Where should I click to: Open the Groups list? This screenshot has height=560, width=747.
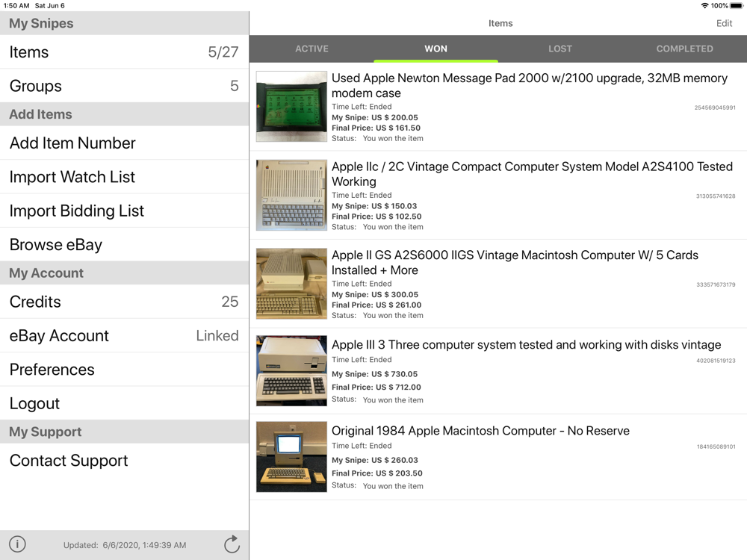coord(124,86)
